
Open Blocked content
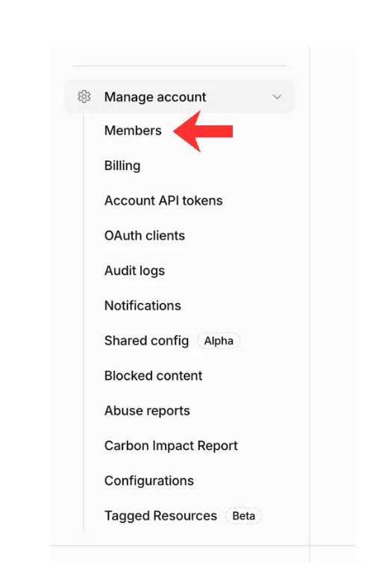[154, 376]
